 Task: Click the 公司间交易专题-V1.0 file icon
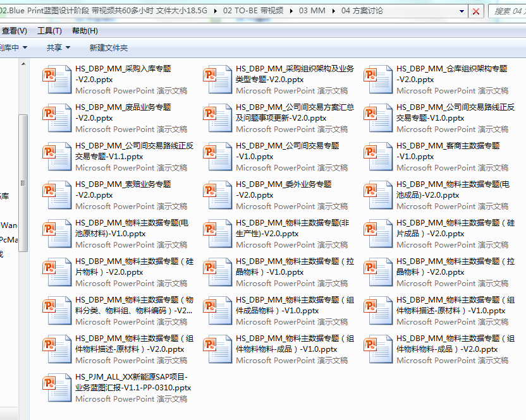(x=217, y=157)
